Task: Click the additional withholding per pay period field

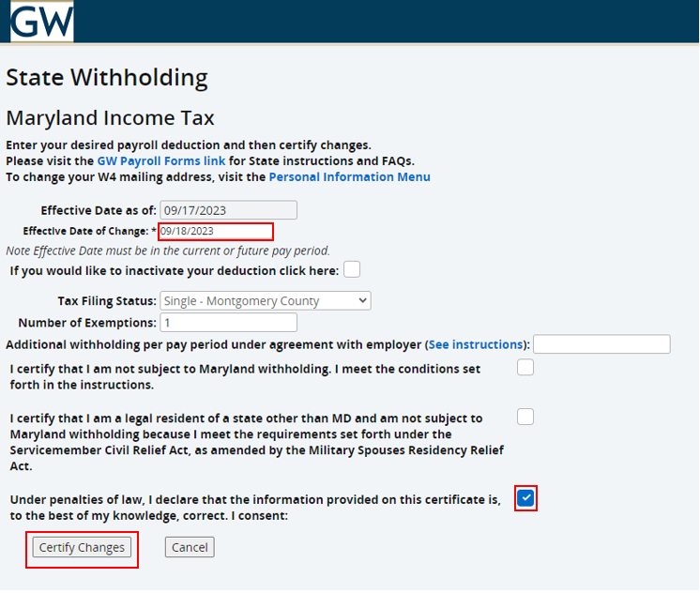Action: tap(601, 344)
